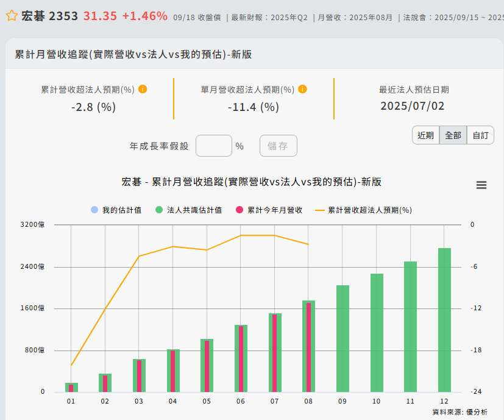Select the 全部 range tab

453,135
